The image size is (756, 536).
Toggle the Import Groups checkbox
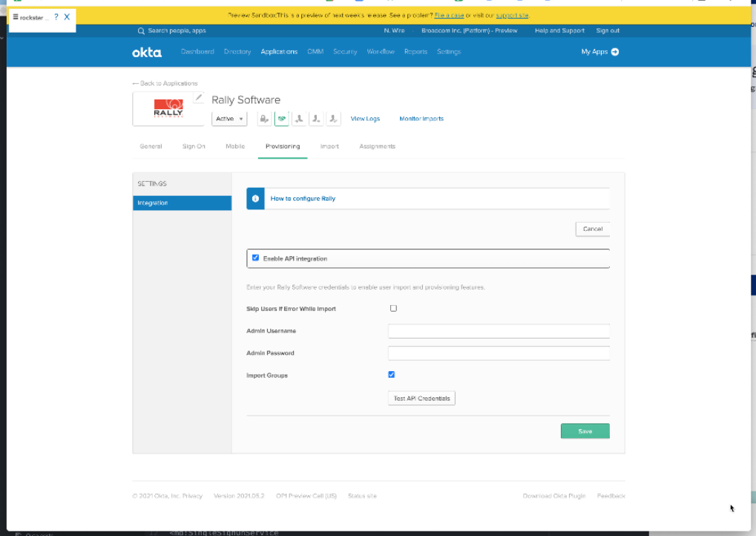[392, 375]
